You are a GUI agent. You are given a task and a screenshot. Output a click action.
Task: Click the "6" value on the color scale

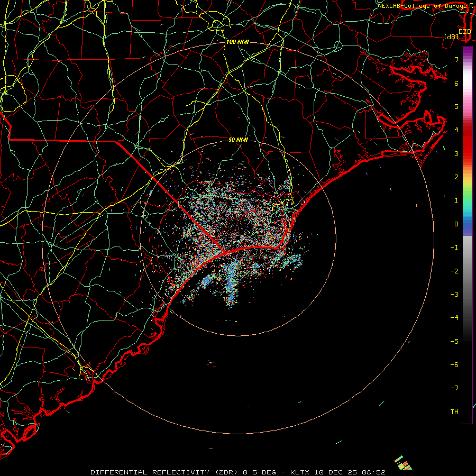456,83
